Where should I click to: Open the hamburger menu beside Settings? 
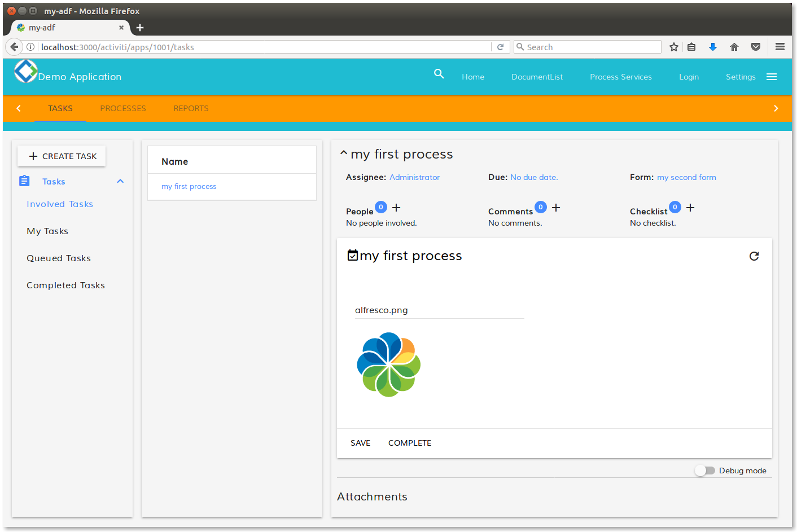click(x=772, y=77)
